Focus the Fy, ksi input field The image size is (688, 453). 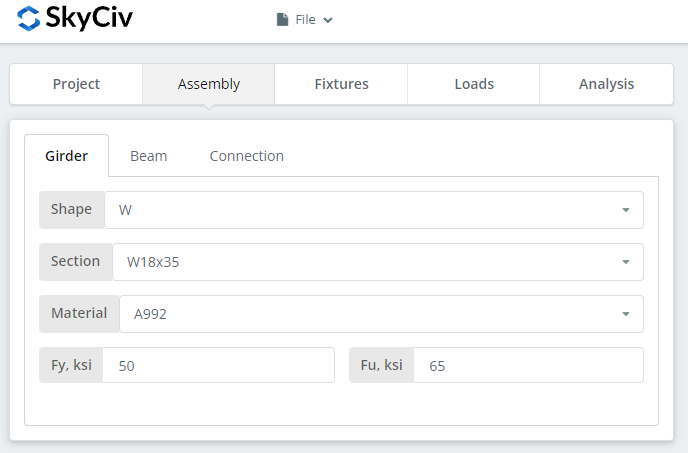point(219,365)
